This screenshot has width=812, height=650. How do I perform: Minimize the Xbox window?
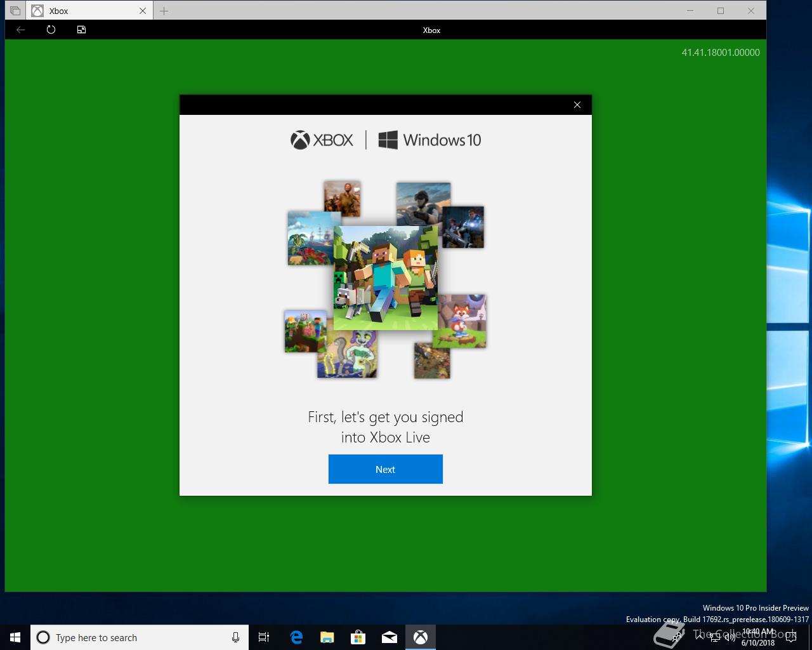click(x=690, y=11)
